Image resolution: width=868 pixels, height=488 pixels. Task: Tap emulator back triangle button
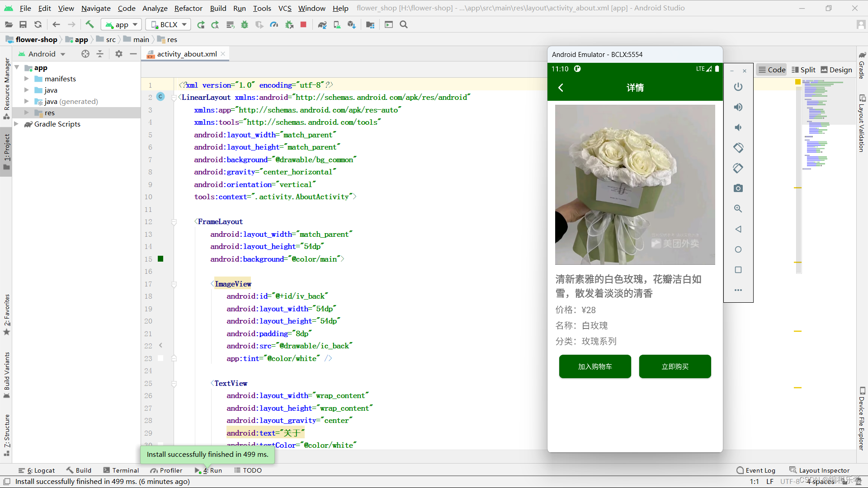pyautogui.click(x=738, y=229)
